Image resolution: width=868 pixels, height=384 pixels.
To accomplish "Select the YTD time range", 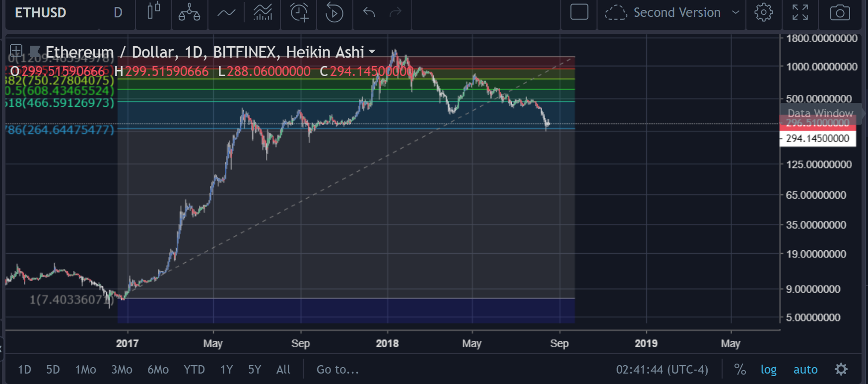I will [194, 370].
